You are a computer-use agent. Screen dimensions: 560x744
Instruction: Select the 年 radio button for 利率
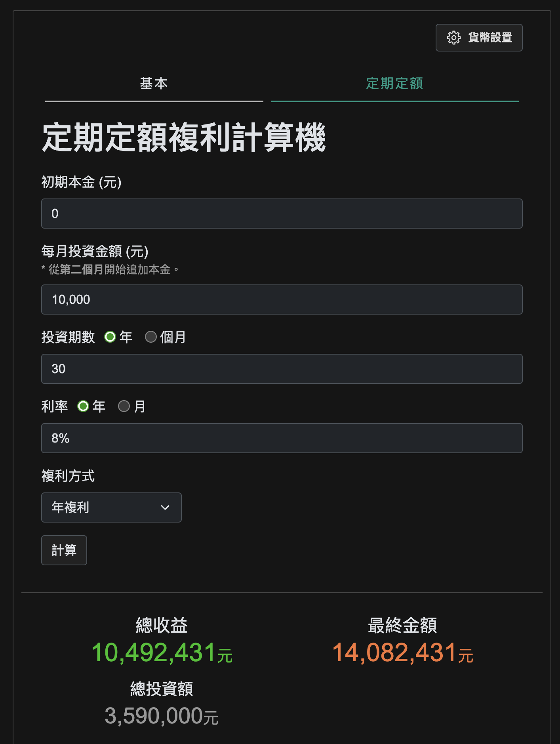(x=83, y=406)
